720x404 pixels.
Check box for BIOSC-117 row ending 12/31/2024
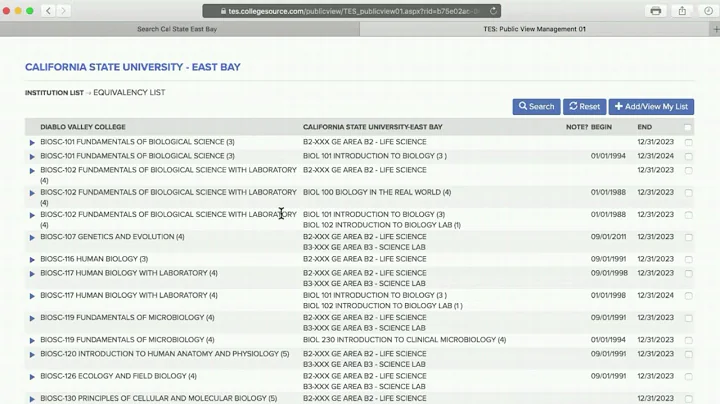688,296
